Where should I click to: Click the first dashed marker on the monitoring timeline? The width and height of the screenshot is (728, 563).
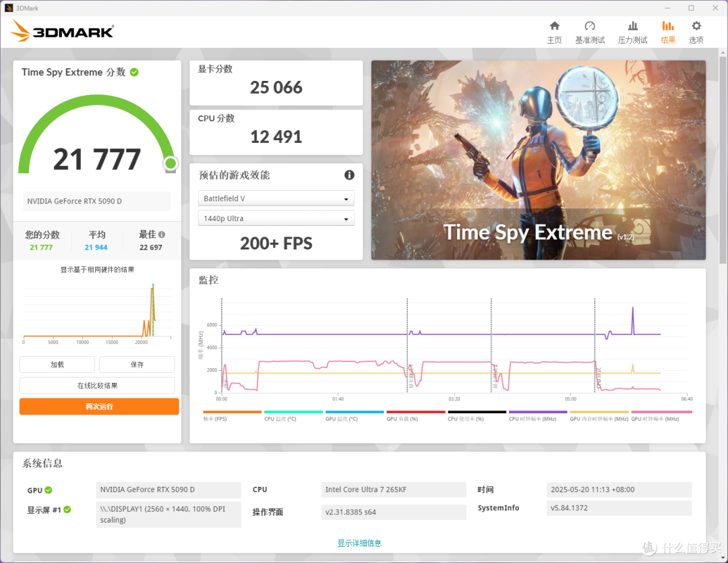222,345
